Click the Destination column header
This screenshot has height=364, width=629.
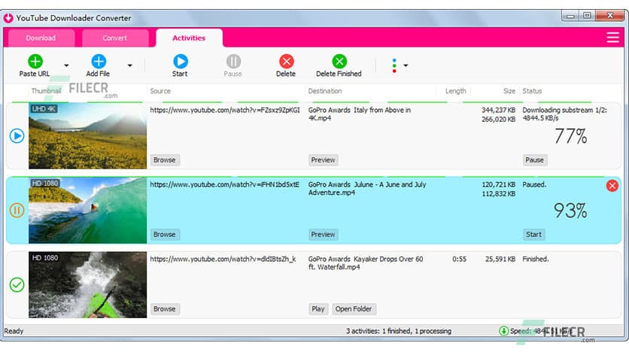click(x=325, y=91)
